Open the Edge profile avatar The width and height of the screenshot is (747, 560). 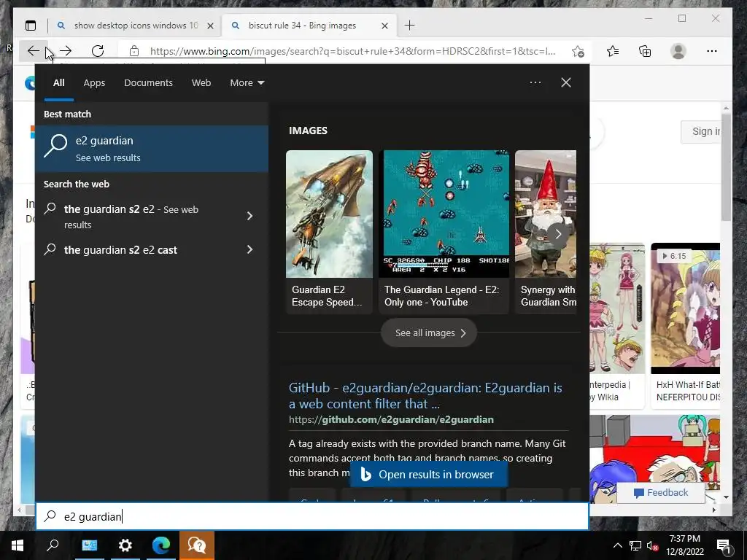[678, 51]
